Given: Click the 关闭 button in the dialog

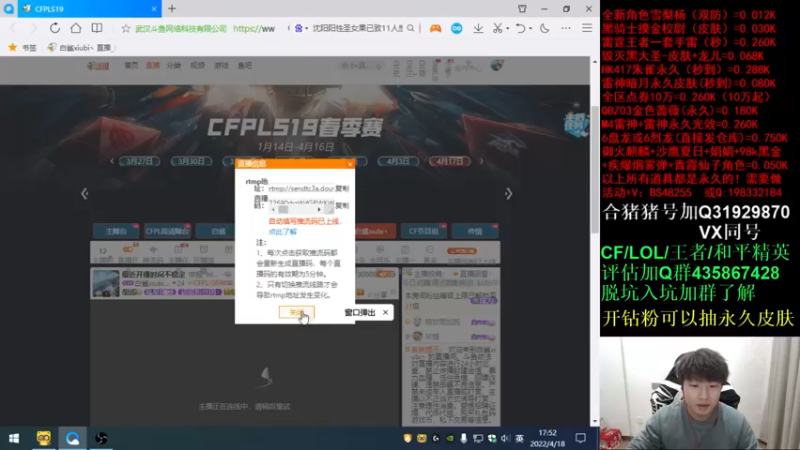Looking at the screenshot, I should pos(296,312).
